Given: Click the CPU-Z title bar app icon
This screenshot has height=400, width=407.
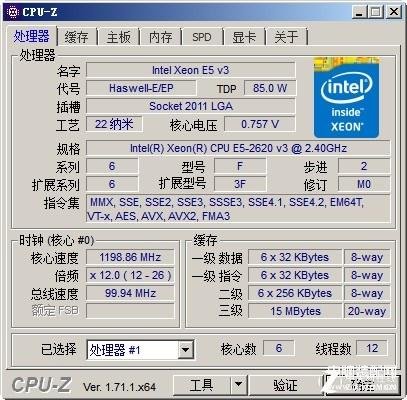Looking at the screenshot, I should (x=13, y=12).
